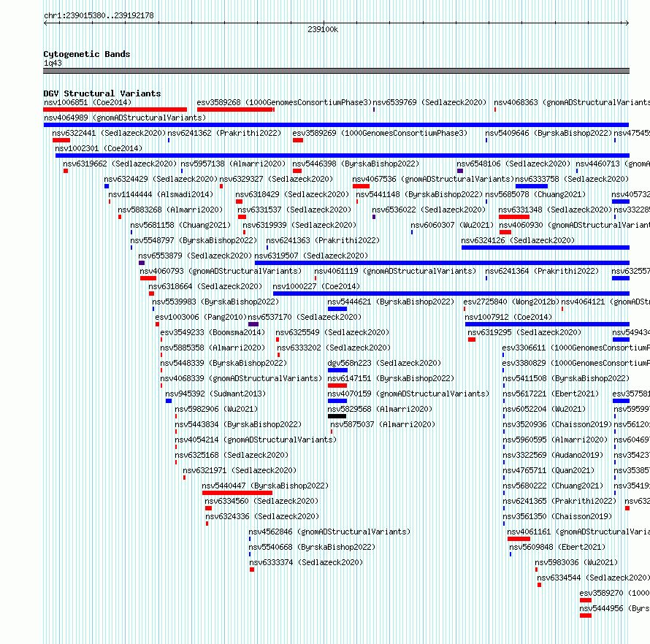Open nsv6318664 (Sedlazeck2020) entry
This screenshot has height=644, width=650.
(205, 286)
